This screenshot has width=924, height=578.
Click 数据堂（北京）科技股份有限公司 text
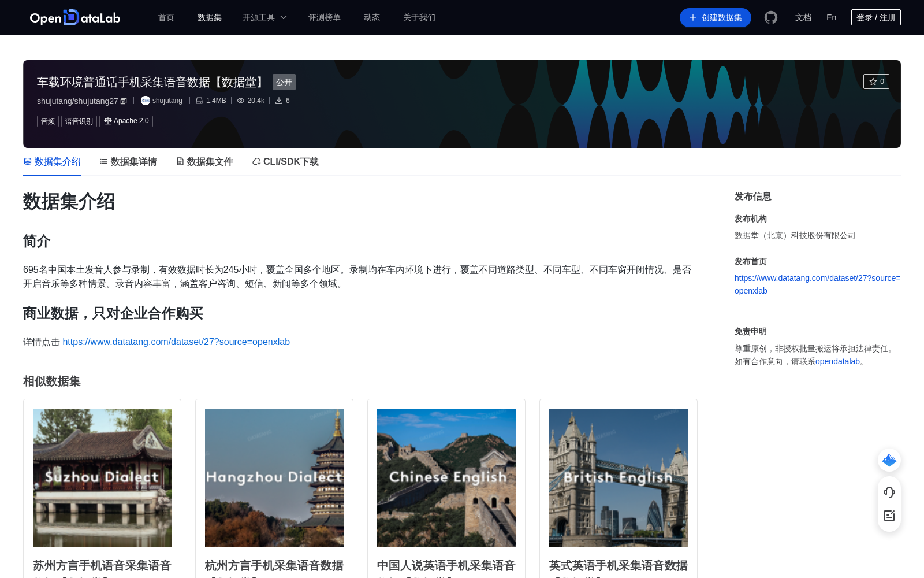point(795,236)
